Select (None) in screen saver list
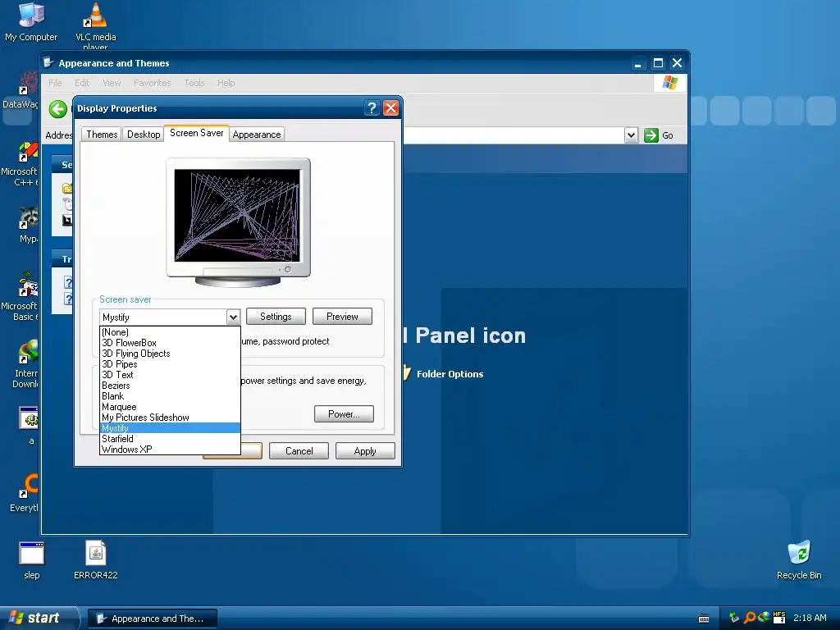The width and height of the screenshot is (840, 630). [170, 332]
